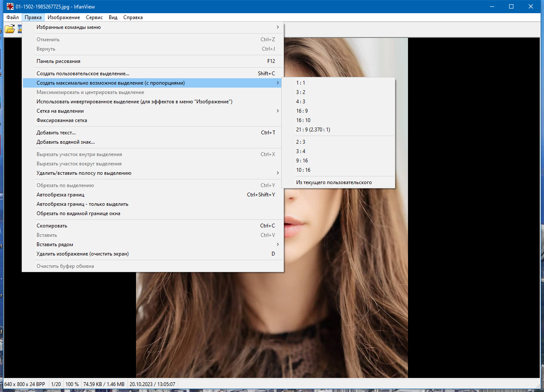Toggle "Панель рисования" paint panel
The width and height of the screenshot is (544, 392).
click(x=153, y=61)
